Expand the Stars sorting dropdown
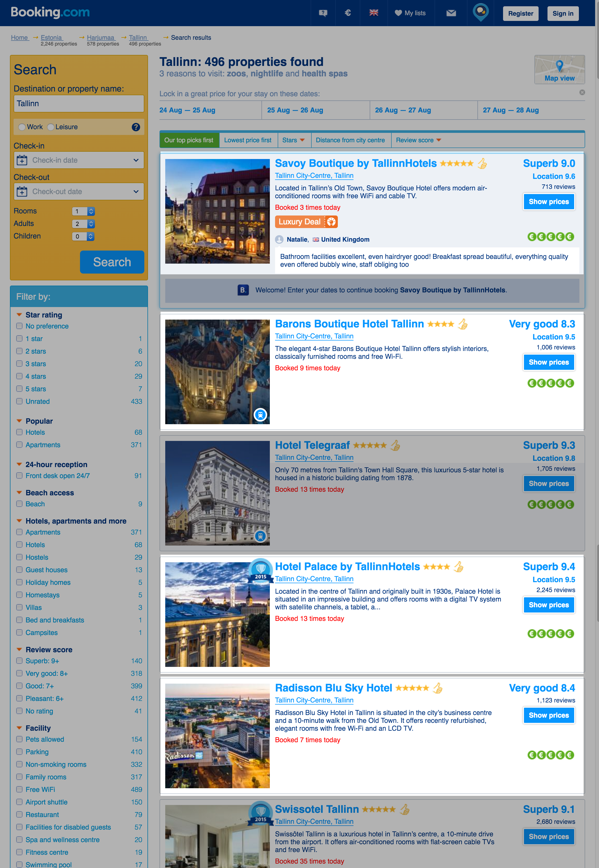599x868 pixels. [x=294, y=140]
